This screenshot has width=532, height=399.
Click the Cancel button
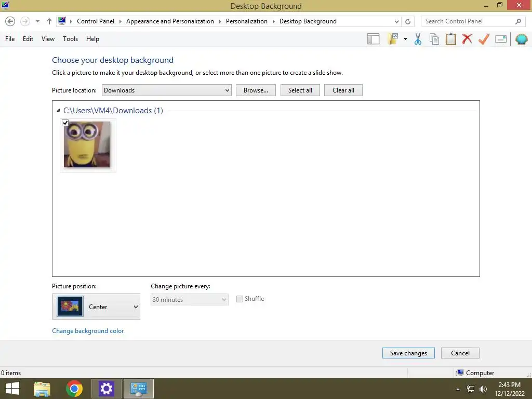click(x=460, y=353)
